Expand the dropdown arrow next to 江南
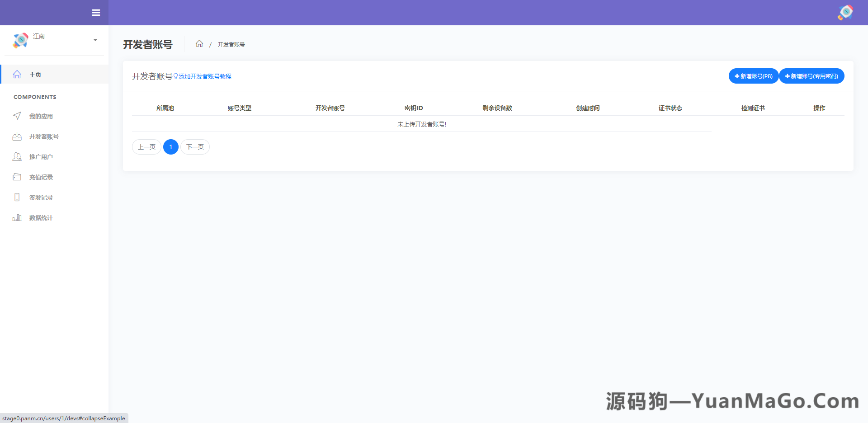The image size is (868, 423). click(x=95, y=40)
